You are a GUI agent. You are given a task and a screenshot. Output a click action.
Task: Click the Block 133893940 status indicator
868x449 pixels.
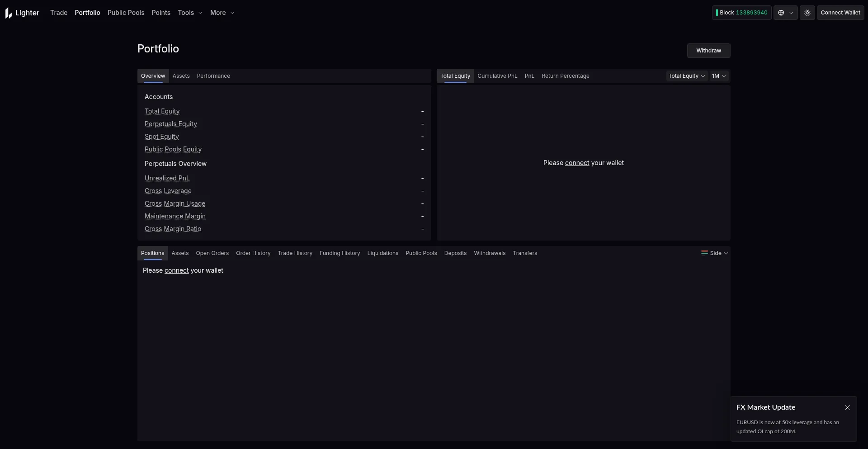741,13
